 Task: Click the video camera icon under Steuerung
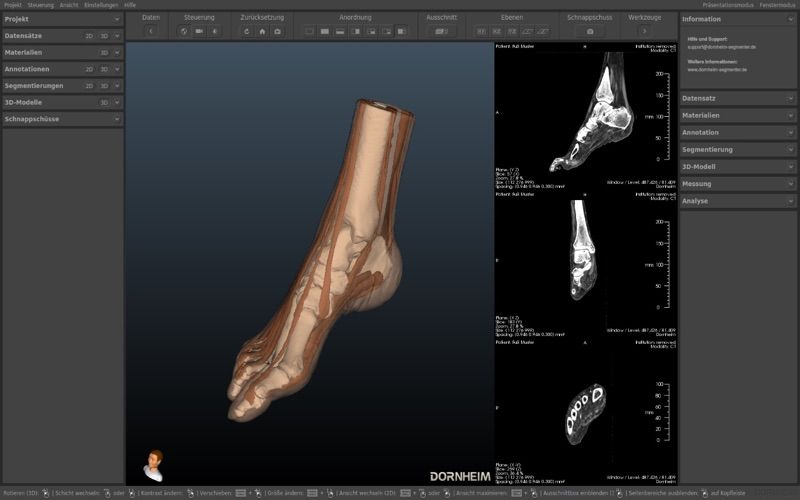(x=199, y=31)
